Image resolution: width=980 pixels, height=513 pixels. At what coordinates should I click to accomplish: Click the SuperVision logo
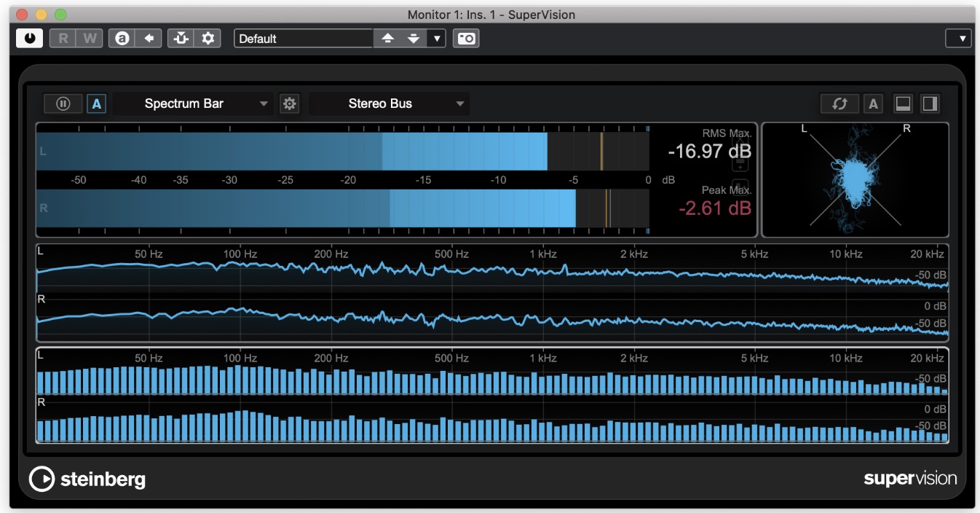[x=910, y=479]
